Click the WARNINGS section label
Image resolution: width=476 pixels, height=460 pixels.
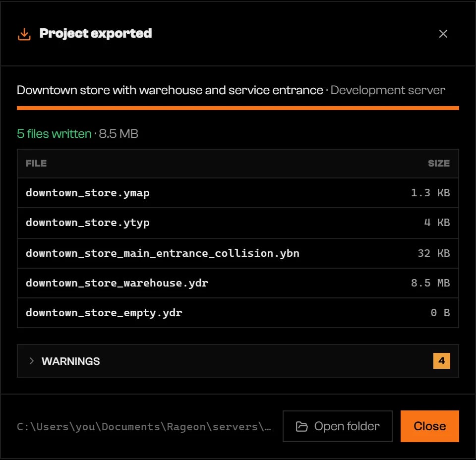point(70,361)
